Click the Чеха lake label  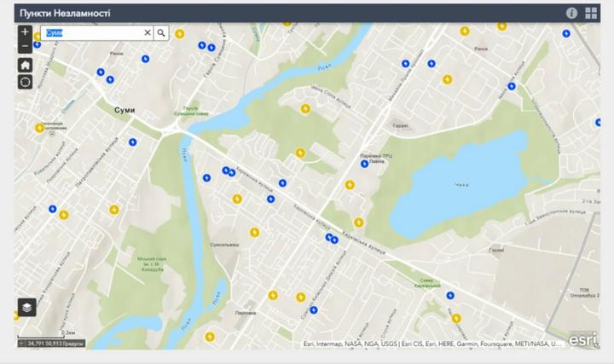[461, 185]
